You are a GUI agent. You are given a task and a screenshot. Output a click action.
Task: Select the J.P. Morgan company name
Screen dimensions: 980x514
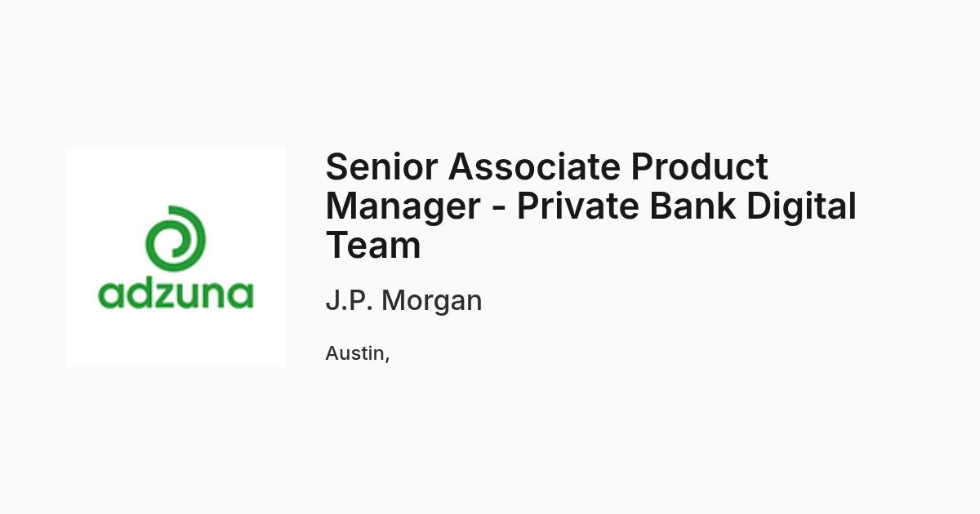coord(403,300)
